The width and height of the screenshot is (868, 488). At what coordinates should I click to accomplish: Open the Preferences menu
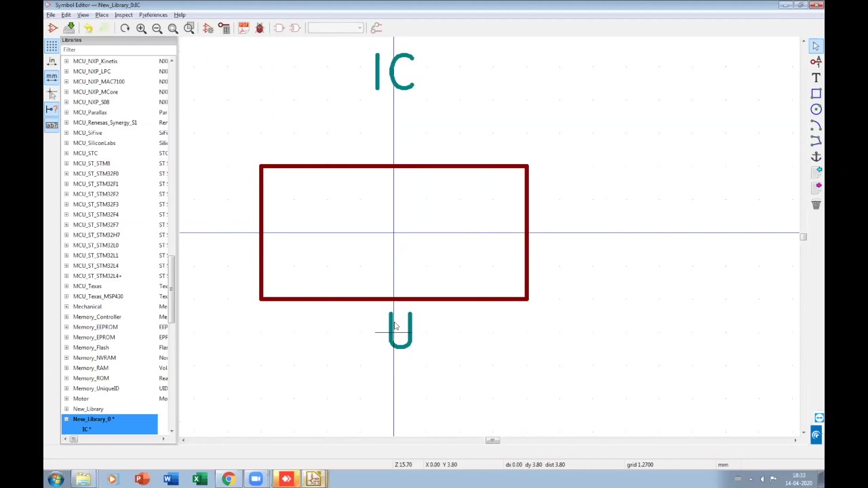153,14
